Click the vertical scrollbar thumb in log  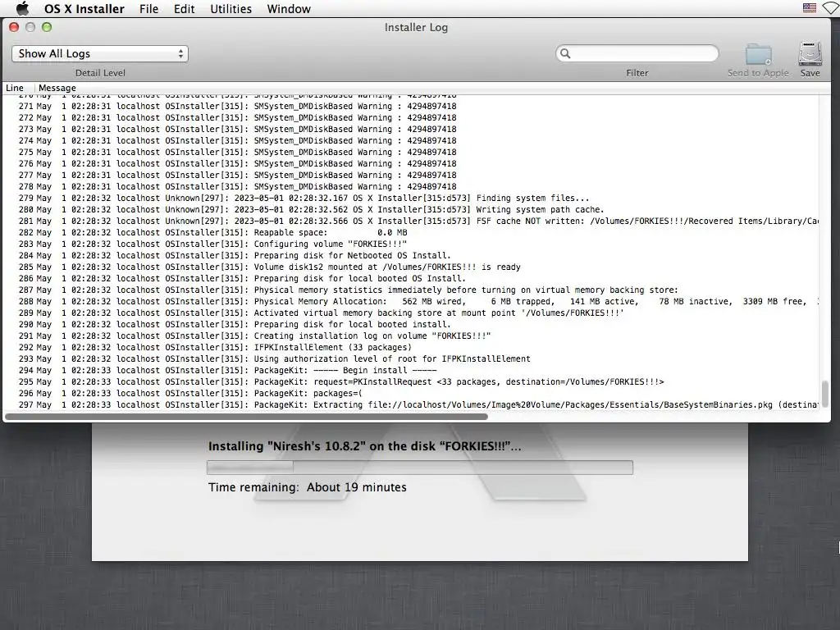pos(825,394)
